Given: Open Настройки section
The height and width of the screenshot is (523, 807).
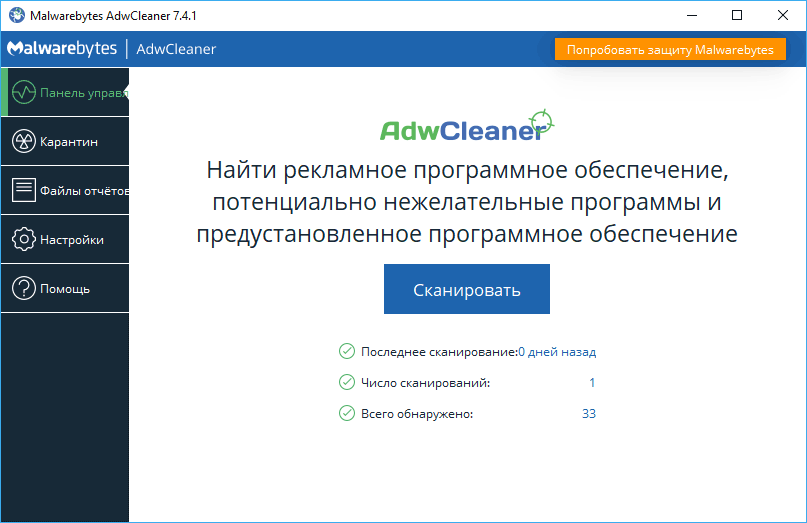Looking at the screenshot, I should pyautogui.click(x=65, y=239).
